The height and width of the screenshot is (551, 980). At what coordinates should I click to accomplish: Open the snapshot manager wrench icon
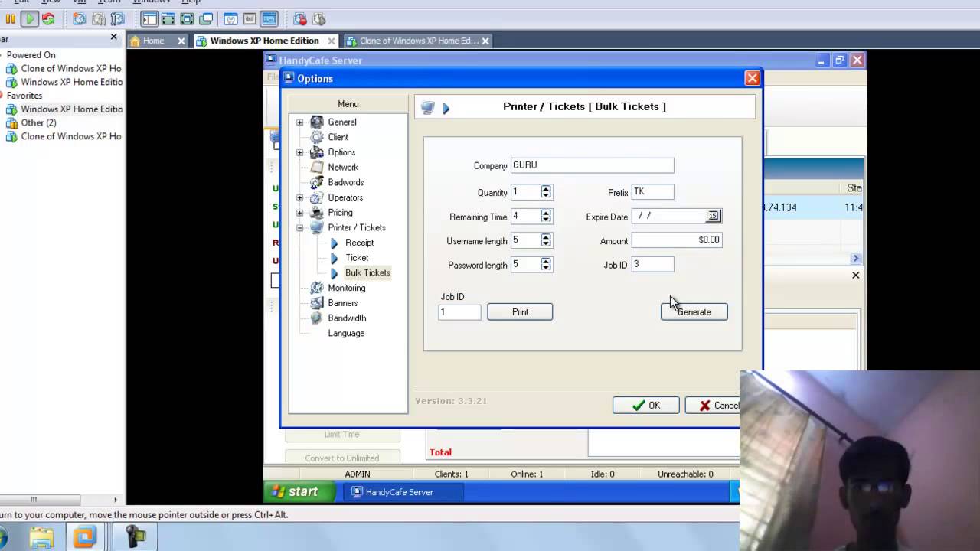pos(117,19)
